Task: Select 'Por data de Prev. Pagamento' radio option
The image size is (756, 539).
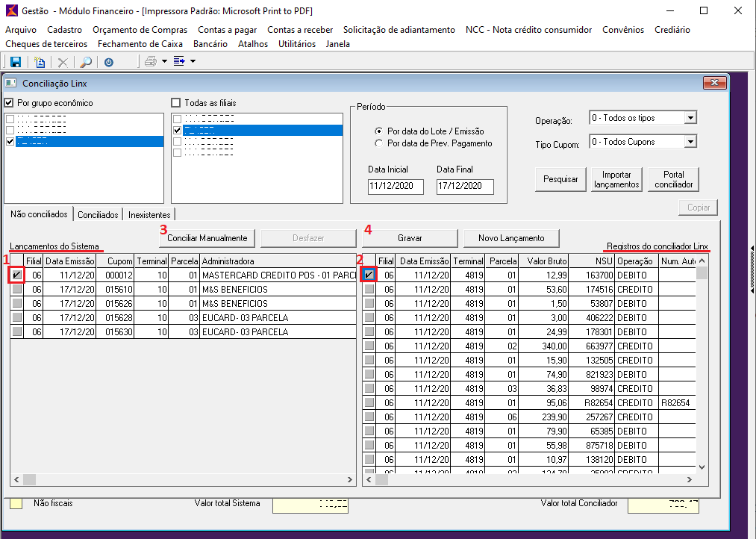Action: (379, 143)
